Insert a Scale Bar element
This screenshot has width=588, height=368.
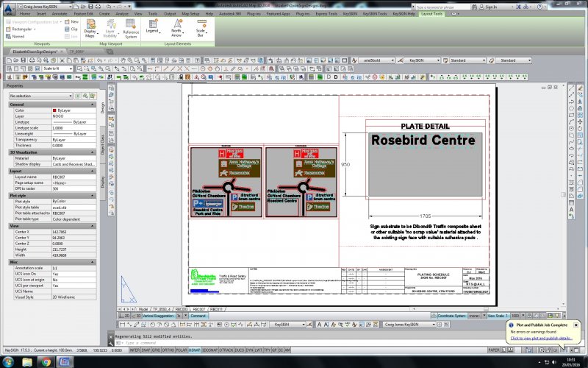tap(201, 29)
